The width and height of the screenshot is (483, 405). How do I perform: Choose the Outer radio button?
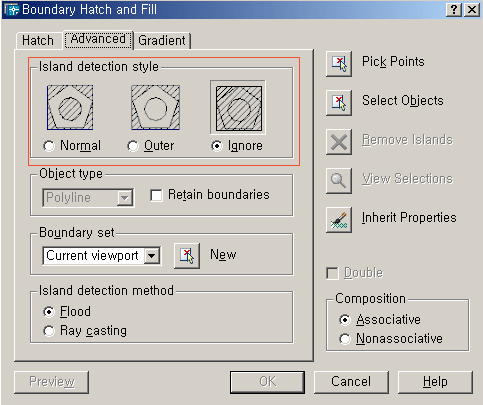point(133,146)
